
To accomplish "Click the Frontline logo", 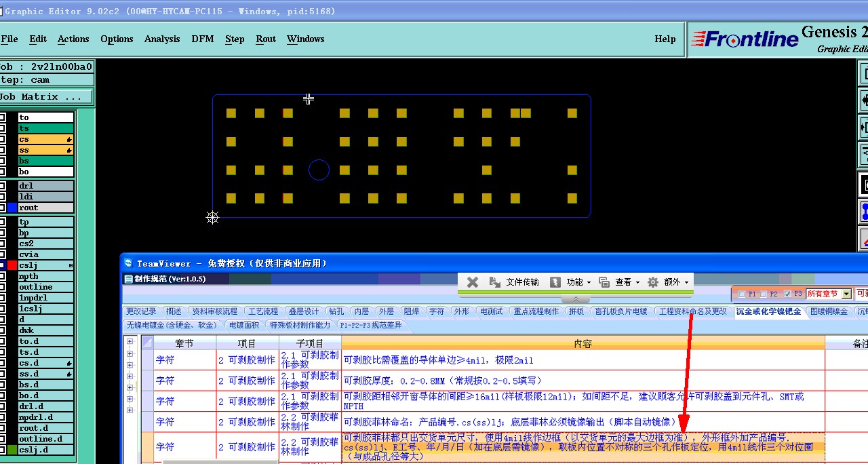I will pyautogui.click(x=745, y=39).
